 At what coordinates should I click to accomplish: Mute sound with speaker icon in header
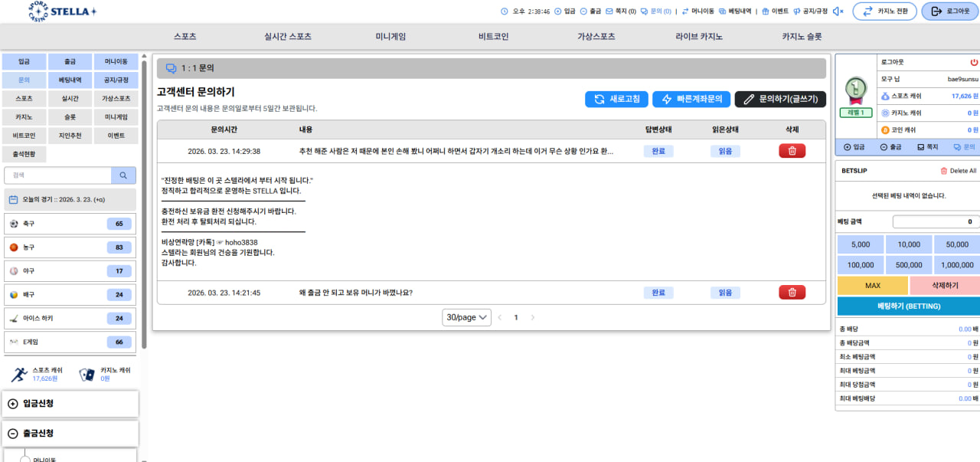coord(838,11)
